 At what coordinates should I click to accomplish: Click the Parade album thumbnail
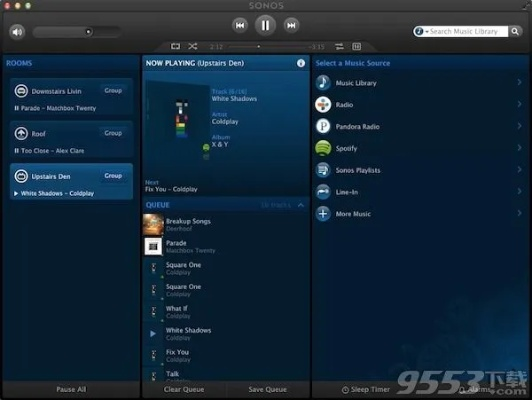tap(153, 246)
